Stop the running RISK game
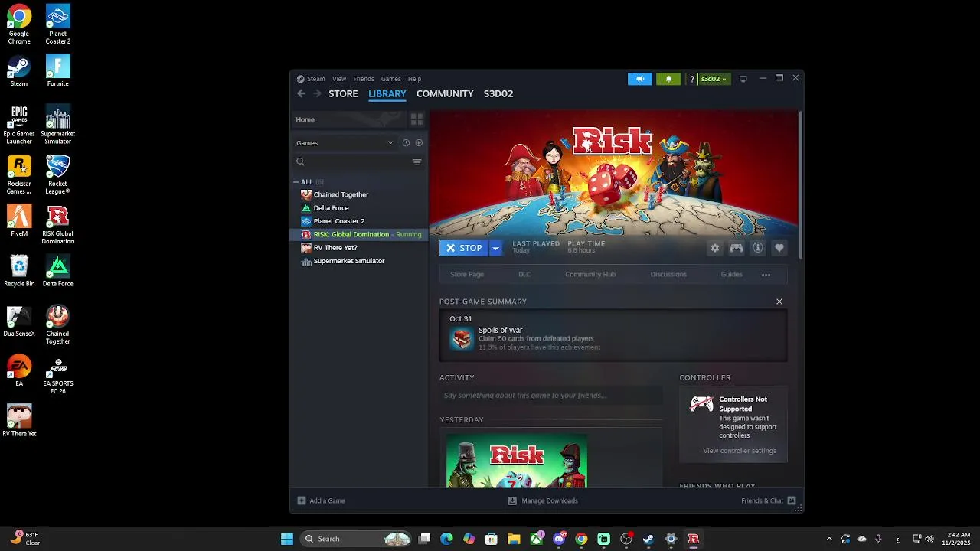980x551 pixels. click(464, 248)
